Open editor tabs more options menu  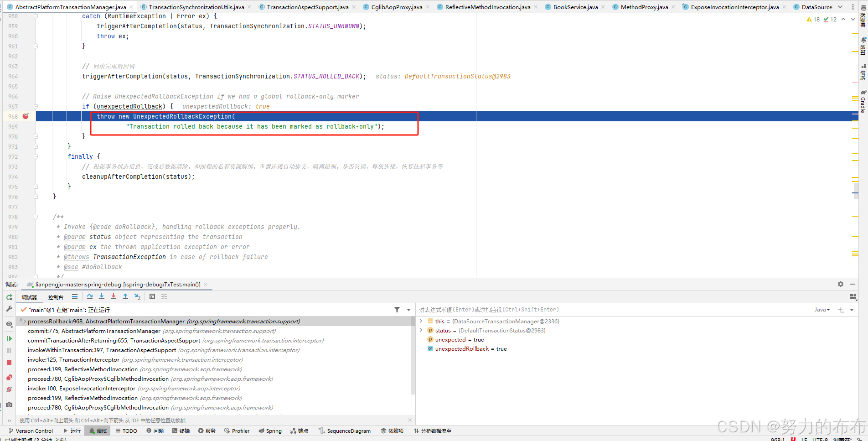[852, 7]
